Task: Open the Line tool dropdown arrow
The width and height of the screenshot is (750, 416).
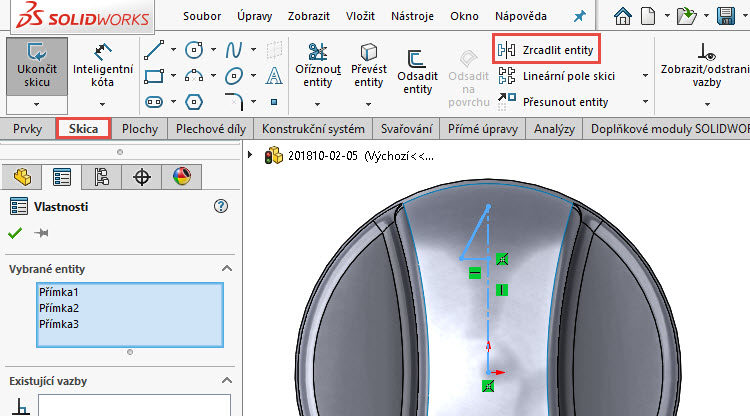Action: coord(173,50)
